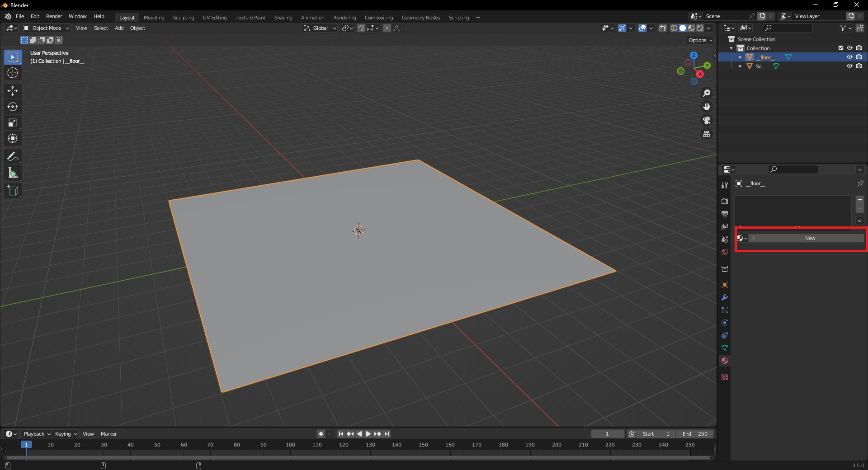Activate the Rotate tool
This screenshot has width=868, height=470.
click(13, 107)
